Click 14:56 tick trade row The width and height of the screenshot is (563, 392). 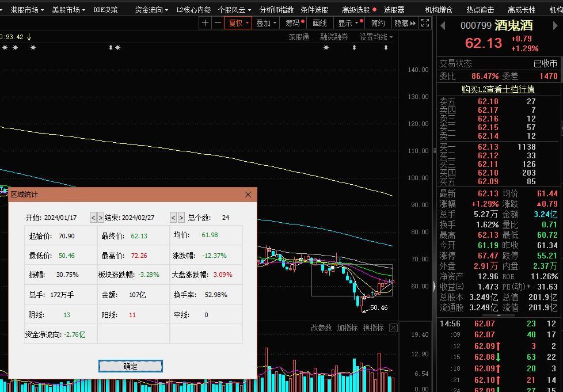(x=497, y=324)
